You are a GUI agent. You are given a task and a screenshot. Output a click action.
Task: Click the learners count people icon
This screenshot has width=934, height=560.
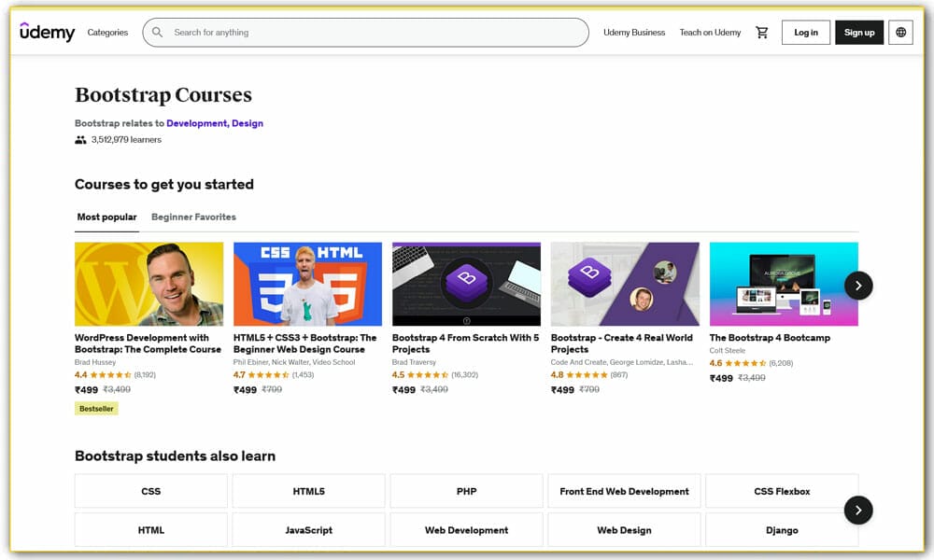pyautogui.click(x=79, y=139)
